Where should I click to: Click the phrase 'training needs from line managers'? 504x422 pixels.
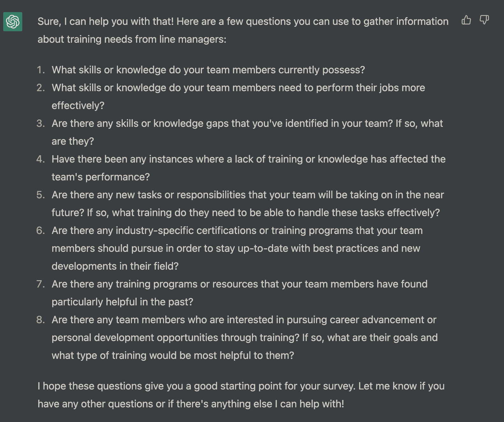146,39
